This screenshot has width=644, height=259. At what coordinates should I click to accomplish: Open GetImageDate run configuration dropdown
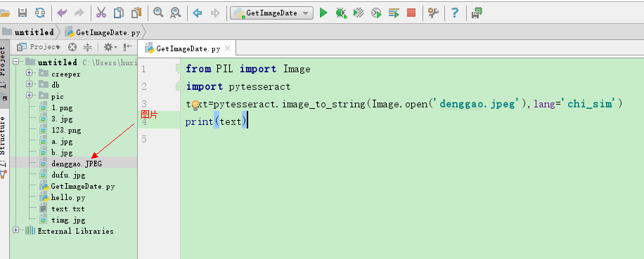click(x=271, y=13)
